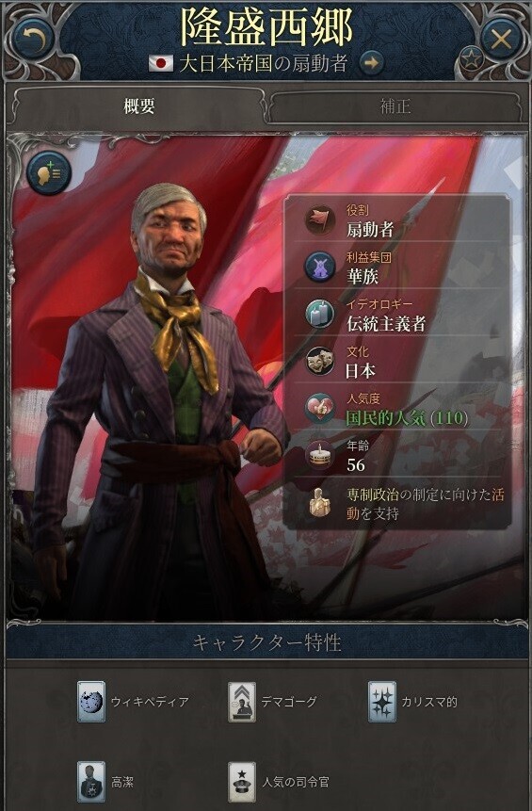Click the 日本 culture masks icon
532x811 pixels.
[x=319, y=361]
